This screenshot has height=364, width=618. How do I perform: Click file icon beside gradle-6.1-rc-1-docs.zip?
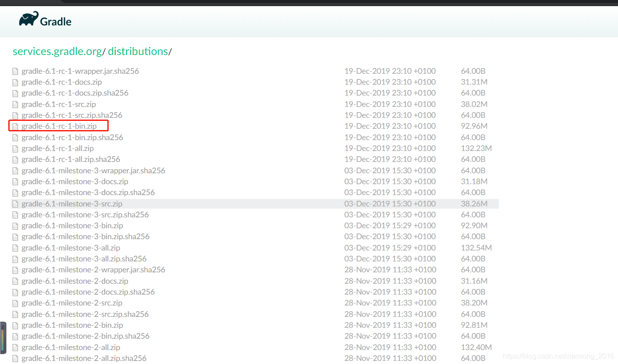coord(15,82)
